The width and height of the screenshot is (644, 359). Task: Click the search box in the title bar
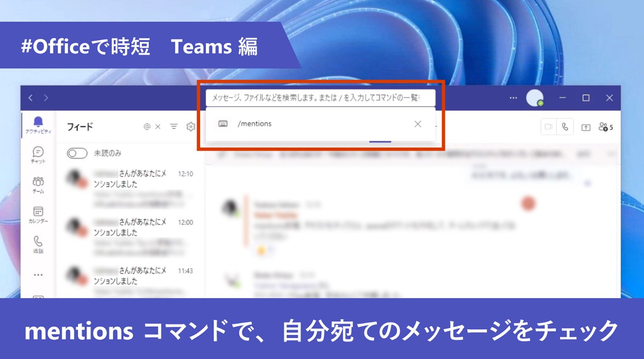[321, 98]
